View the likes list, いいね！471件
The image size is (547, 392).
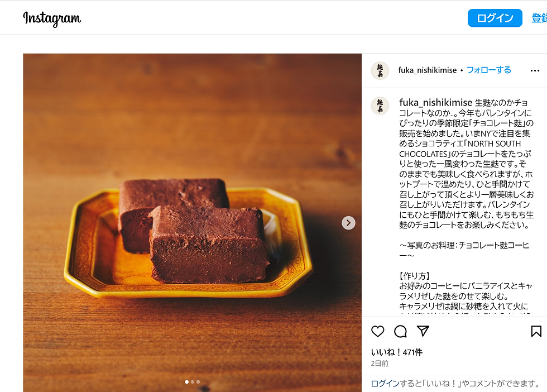coord(396,352)
